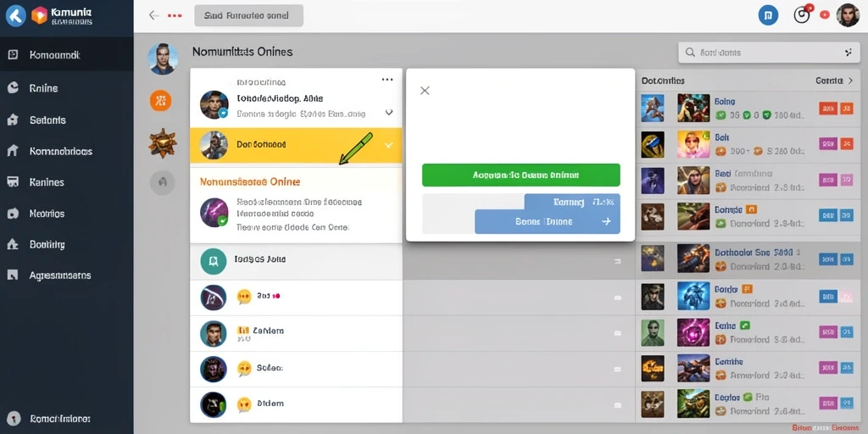The image size is (868, 434).
Task: Click the teal bookmark icon beside 'Iodges Joiid'
Action: tap(213, 261)
